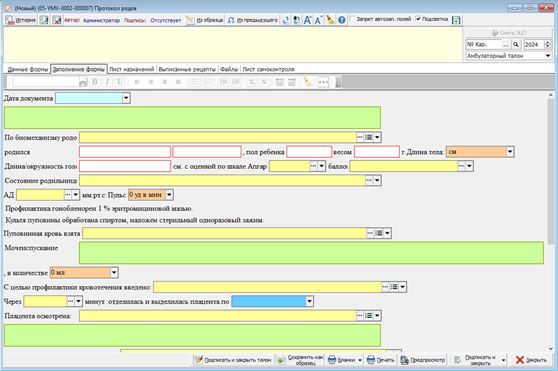Click the Печать button

(380, 360)
